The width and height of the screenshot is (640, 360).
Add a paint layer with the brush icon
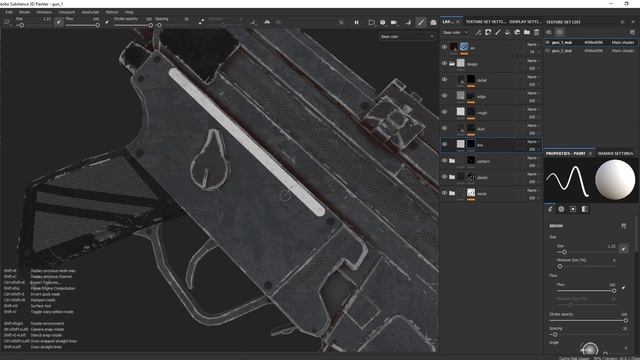tap(498, 32)
